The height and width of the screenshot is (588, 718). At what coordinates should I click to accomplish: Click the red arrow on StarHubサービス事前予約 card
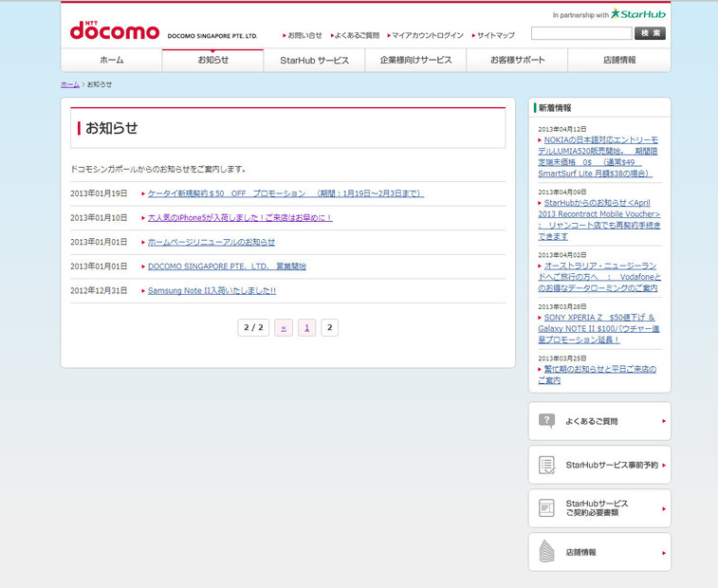664,465
